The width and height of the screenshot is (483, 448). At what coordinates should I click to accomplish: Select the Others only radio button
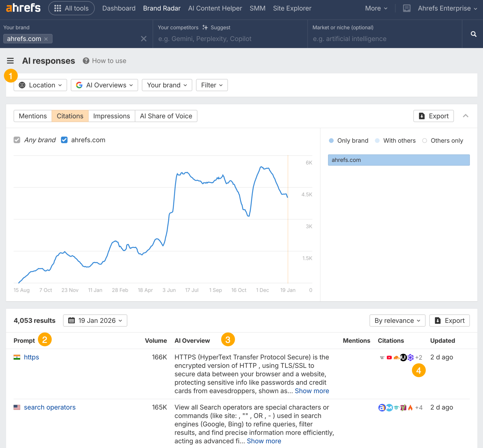coord(425,141)
